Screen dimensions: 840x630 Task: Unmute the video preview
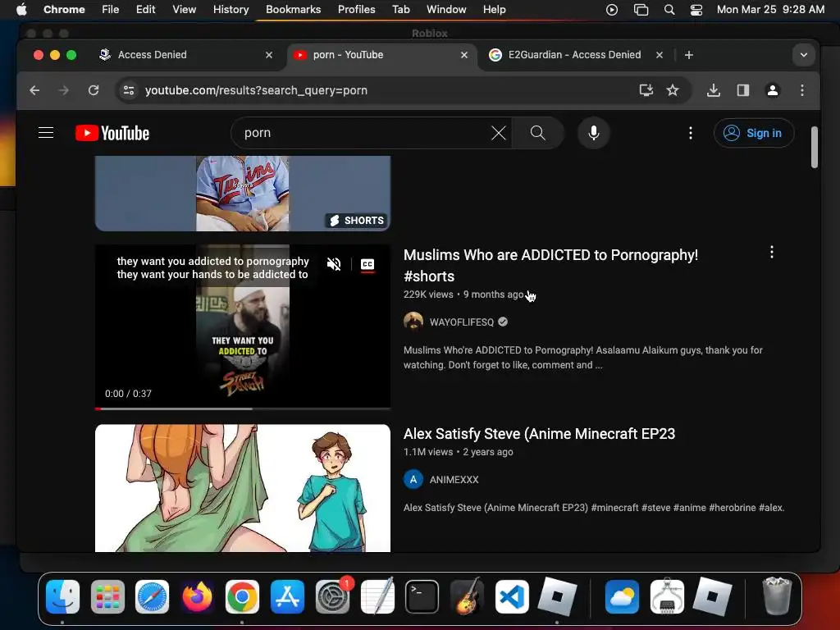334,264
